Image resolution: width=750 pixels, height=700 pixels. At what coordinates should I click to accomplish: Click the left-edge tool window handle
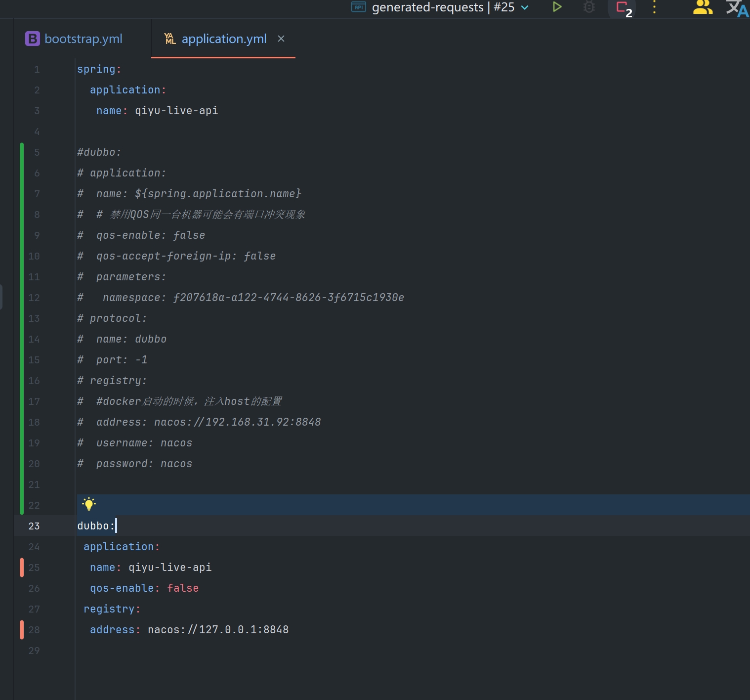tap(1, 297)
